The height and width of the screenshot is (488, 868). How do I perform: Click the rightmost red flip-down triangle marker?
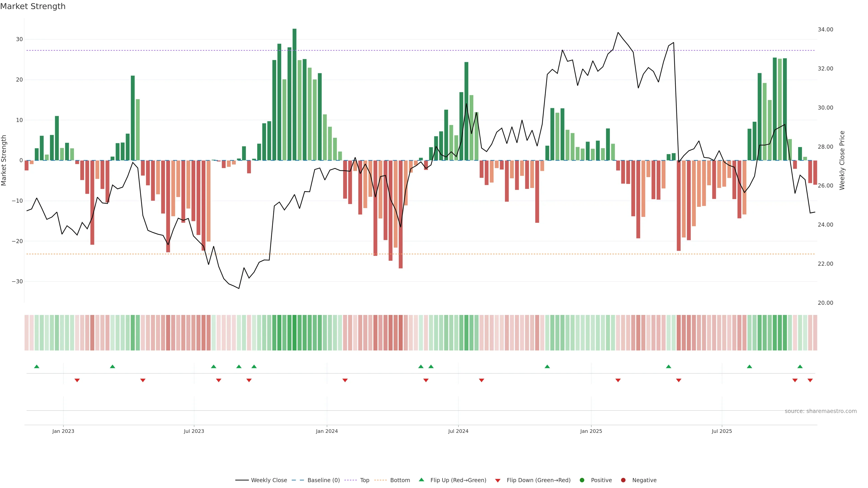(810, 380)
